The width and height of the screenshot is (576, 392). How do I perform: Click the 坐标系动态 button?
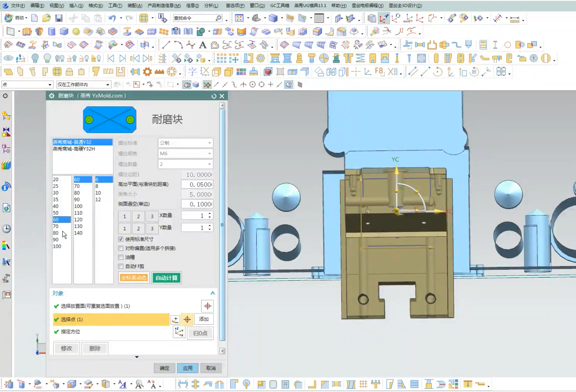click(134, 278)
